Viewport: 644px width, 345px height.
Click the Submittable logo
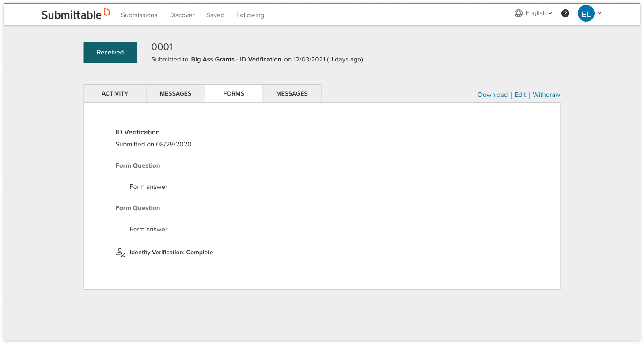[76, 14]
